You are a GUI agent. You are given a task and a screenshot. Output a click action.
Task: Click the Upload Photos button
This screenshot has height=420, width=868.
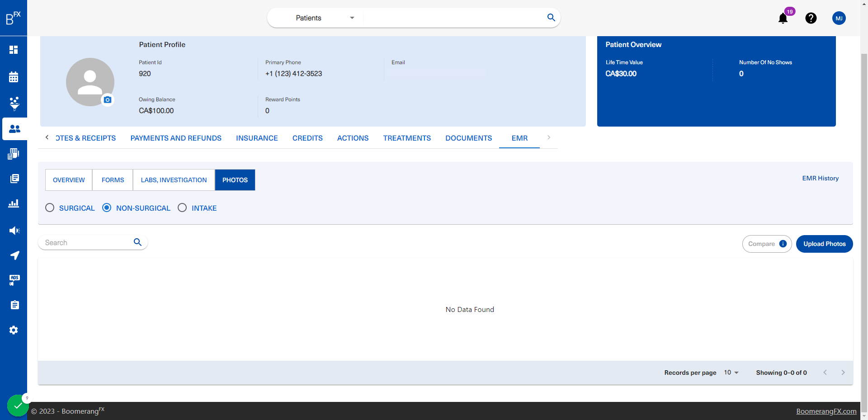[x=825, y=244]
